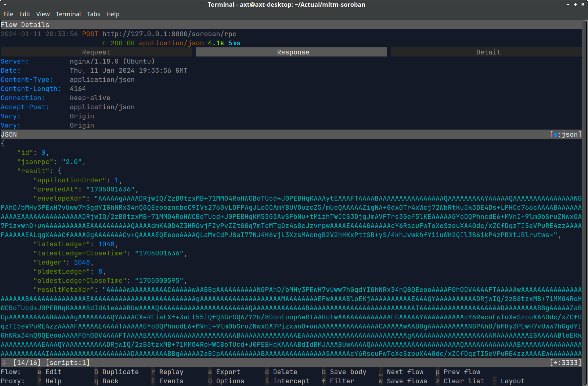
Task: Open the File menu
Action: tap(8, 14)
